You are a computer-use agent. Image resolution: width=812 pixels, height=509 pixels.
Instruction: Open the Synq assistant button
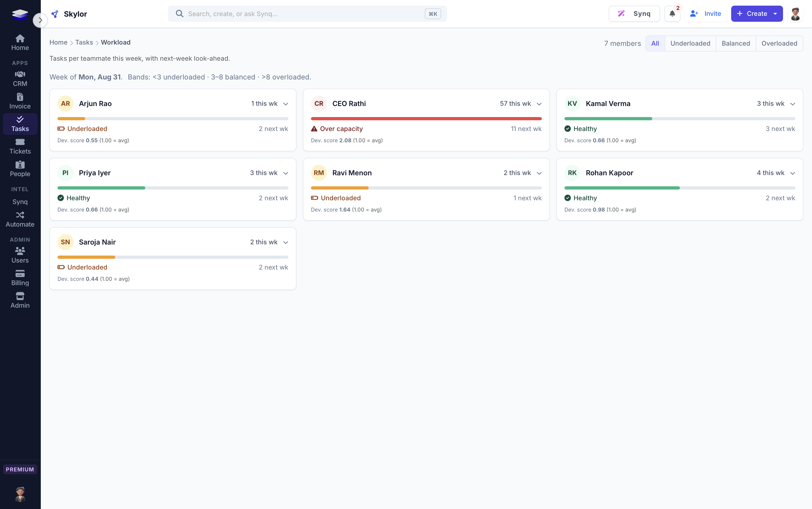coord(634,14)
